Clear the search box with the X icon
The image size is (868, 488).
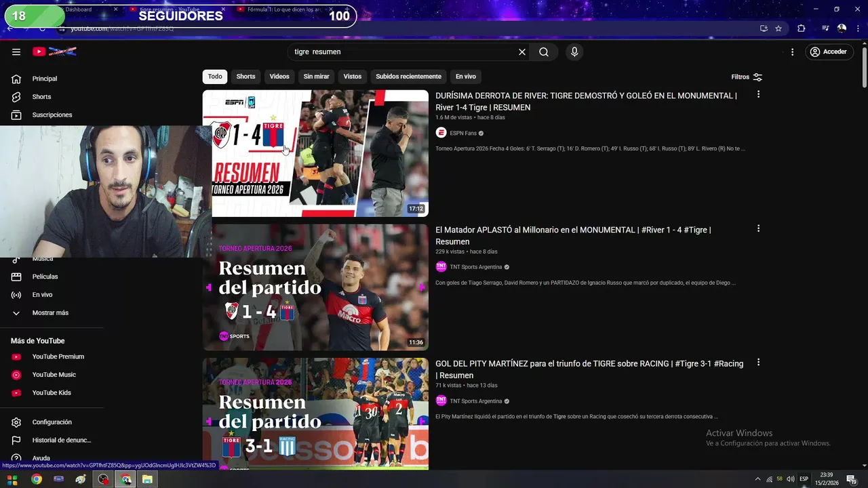point(522,52)
